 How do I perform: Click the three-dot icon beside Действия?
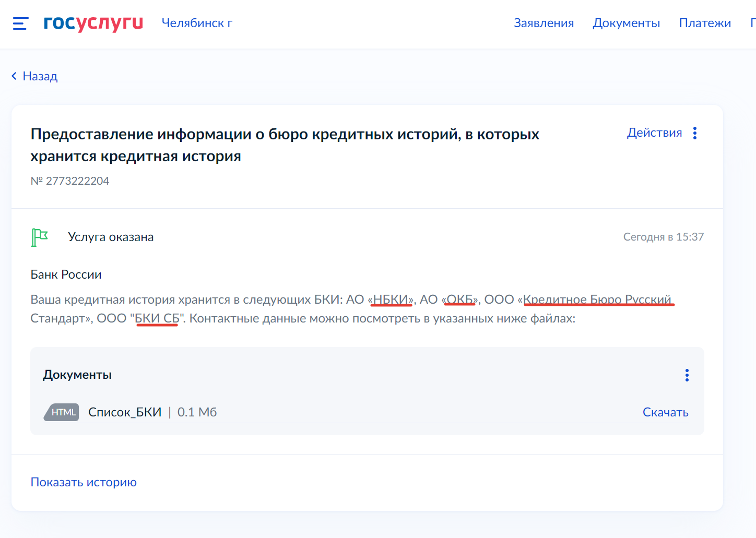tap(694, 133)
